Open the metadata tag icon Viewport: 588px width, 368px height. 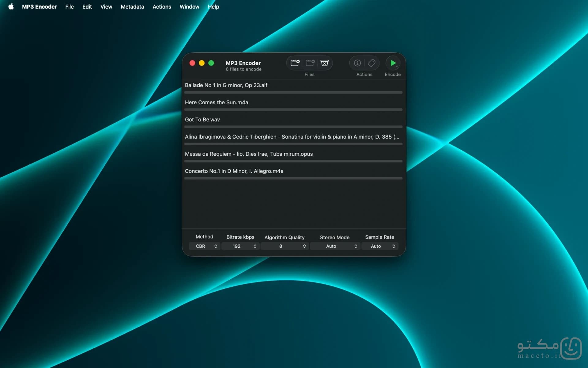point(371,63)
